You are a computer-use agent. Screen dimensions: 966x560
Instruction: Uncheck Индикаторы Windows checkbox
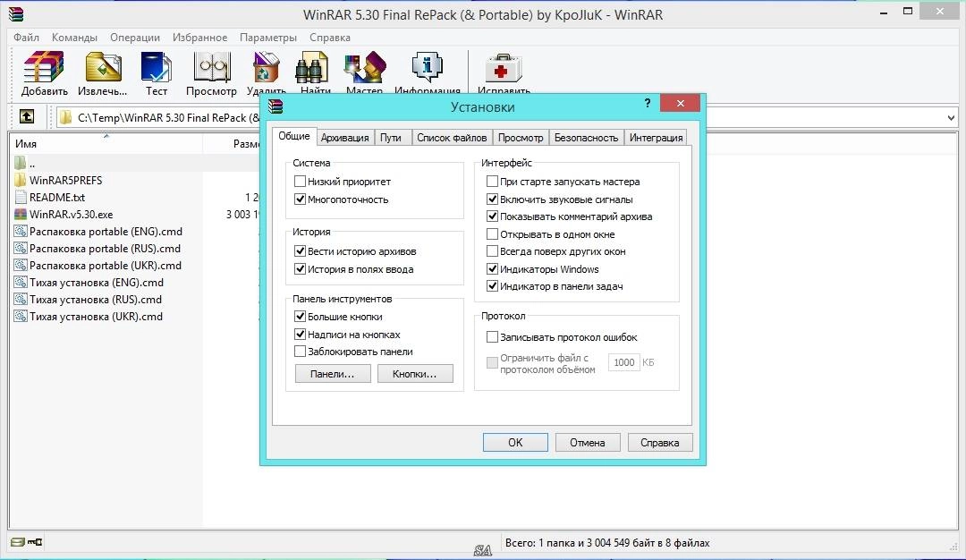point(492,268)
